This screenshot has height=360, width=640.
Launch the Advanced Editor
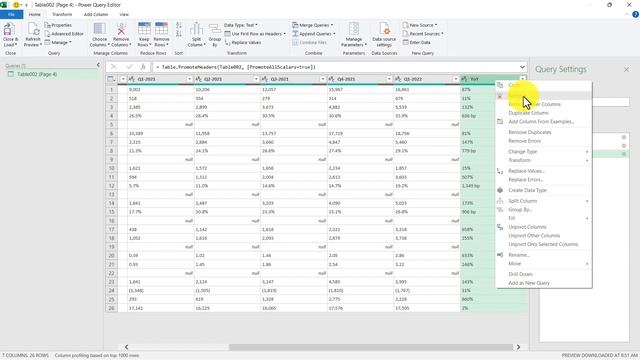pos(64,34)
